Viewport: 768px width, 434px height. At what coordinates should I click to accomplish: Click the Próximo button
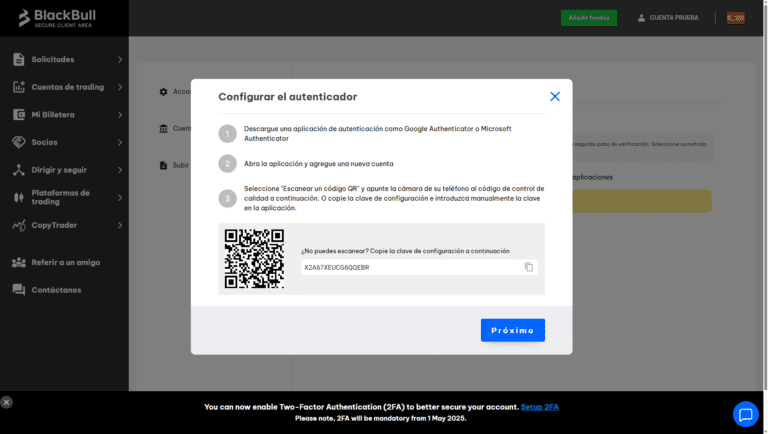click(512, 330)
